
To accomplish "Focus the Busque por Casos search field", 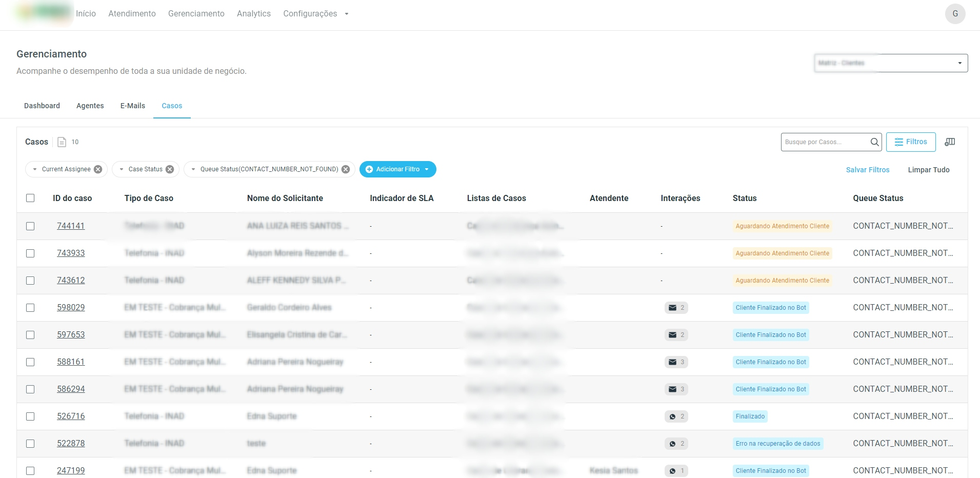I will pos(824,142).
